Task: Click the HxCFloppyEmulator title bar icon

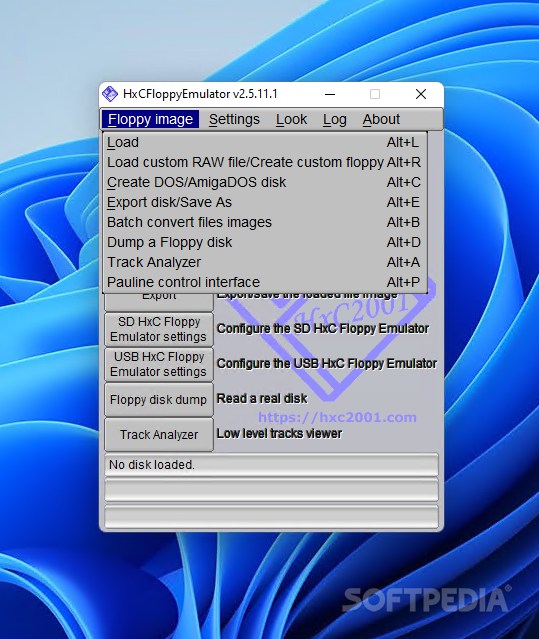Action: pos(110,94)
